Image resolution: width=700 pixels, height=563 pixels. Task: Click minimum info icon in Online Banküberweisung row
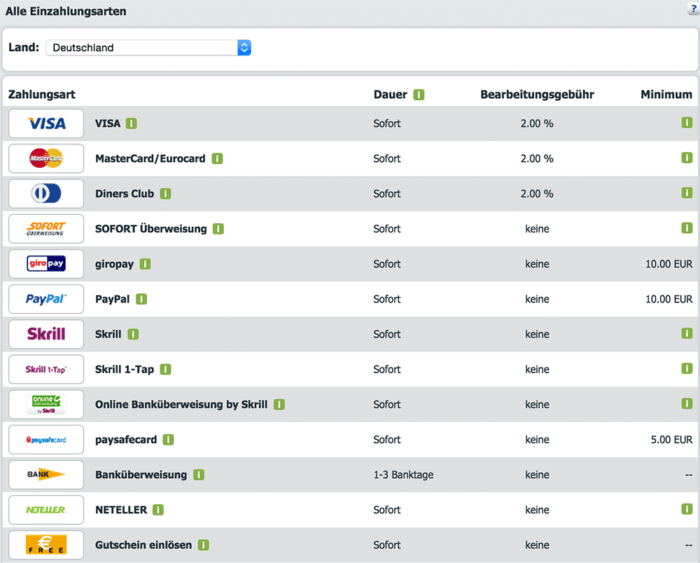[687, 404]
